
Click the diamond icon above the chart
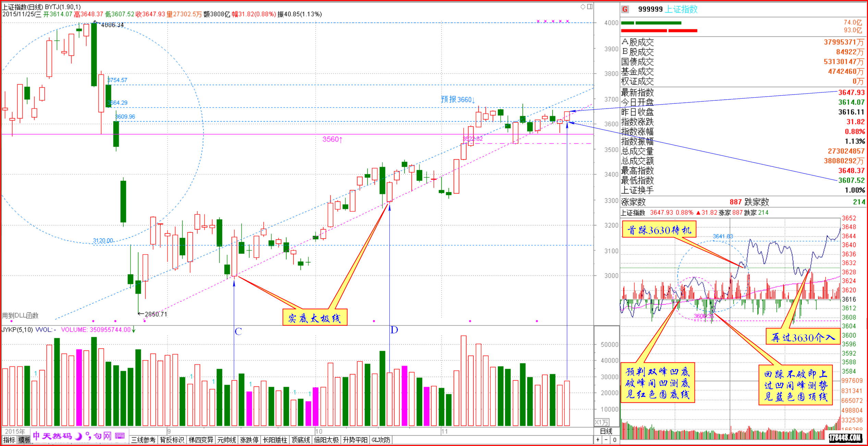pyautogui.click(x=583, y=7)
